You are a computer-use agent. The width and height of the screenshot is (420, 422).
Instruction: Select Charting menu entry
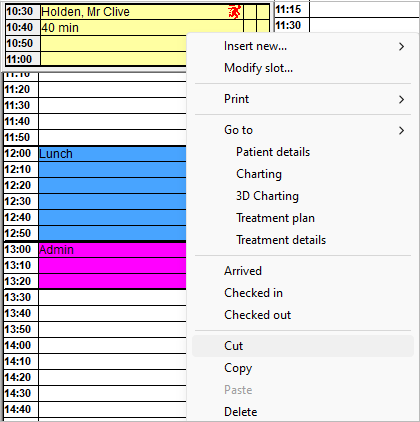click(x=259, y=174)
